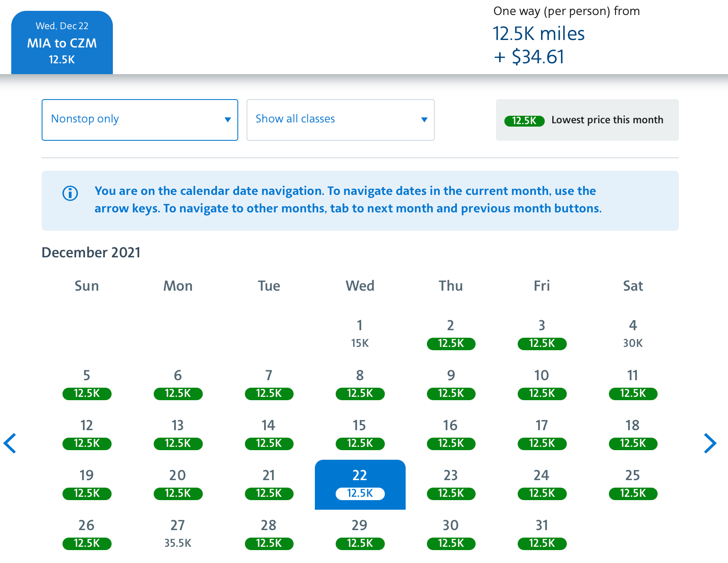Advance to next month arrow
The height and width of the screenshot is (563, 728).
click(710, 443)
